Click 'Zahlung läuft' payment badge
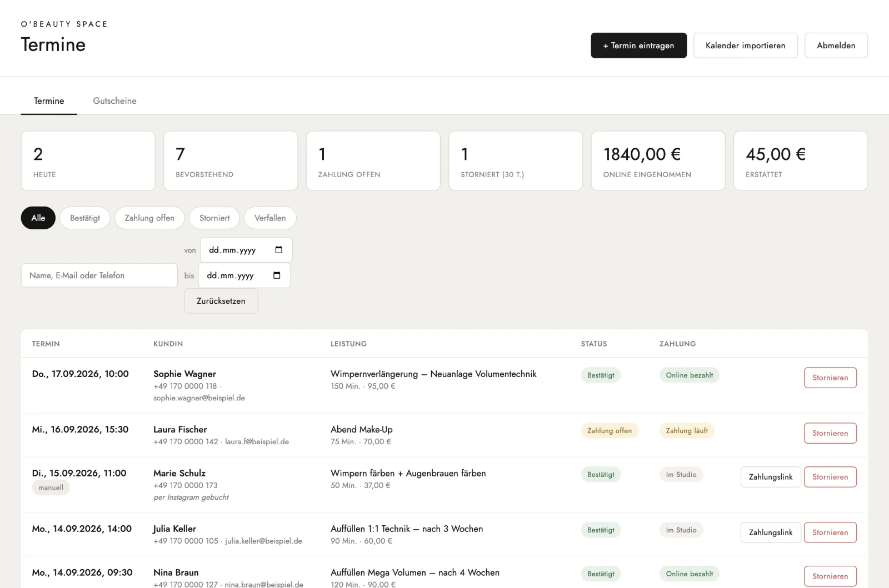This screenshot has width=889, height=588. [687, 431]
